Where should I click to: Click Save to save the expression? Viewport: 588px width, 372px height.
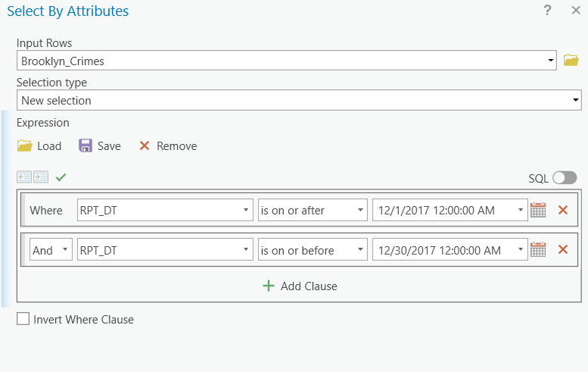(100, 146)
